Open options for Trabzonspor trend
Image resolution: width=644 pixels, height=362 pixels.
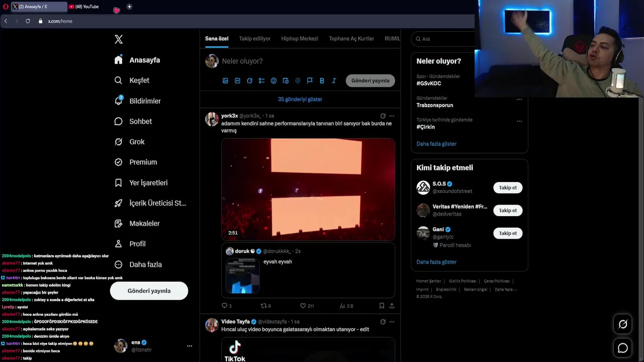(519, 100)
